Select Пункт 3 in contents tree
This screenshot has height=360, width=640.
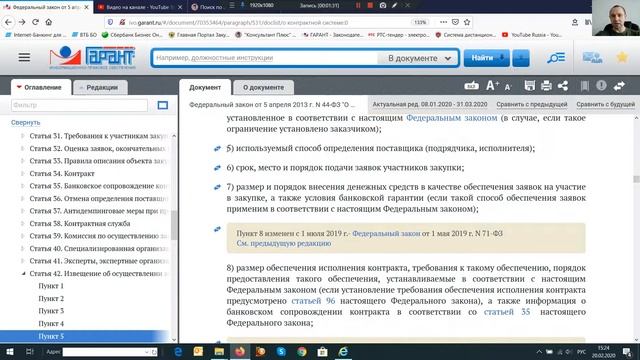51,311
